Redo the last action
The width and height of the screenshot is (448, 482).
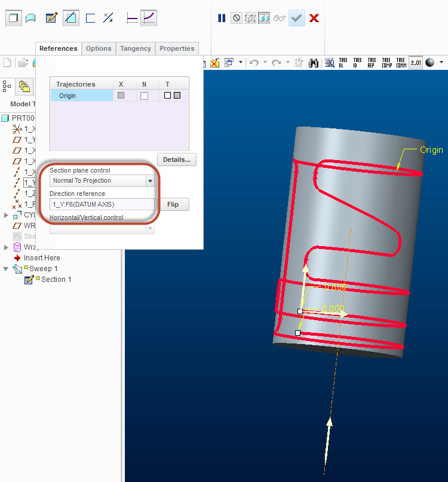[x=277, y=63]
